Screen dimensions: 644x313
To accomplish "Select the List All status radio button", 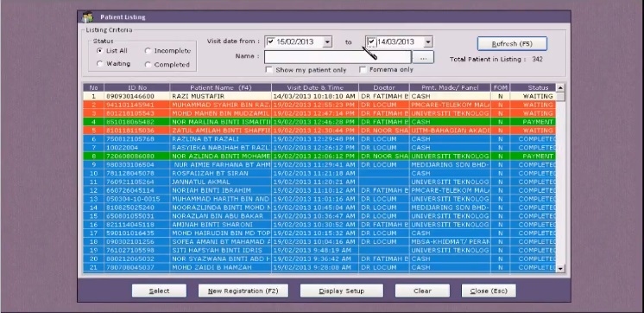I will (99, 51).
